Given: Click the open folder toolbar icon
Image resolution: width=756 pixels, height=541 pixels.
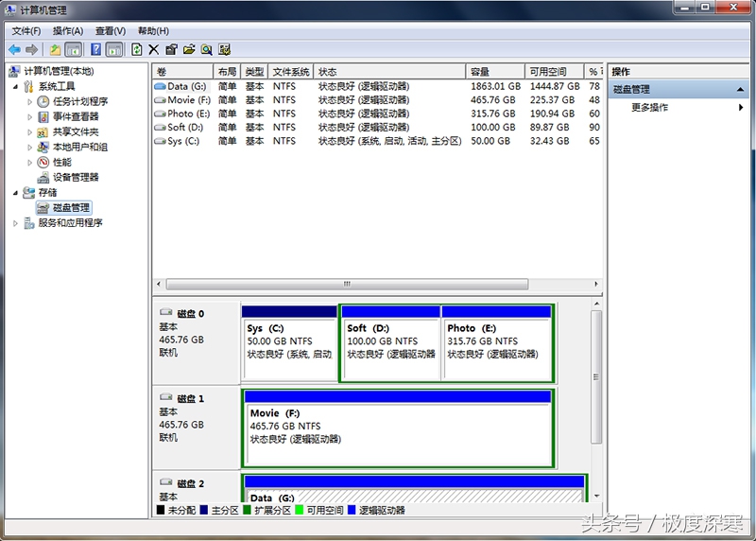Looking at the screenshot, I should point(189,49).
